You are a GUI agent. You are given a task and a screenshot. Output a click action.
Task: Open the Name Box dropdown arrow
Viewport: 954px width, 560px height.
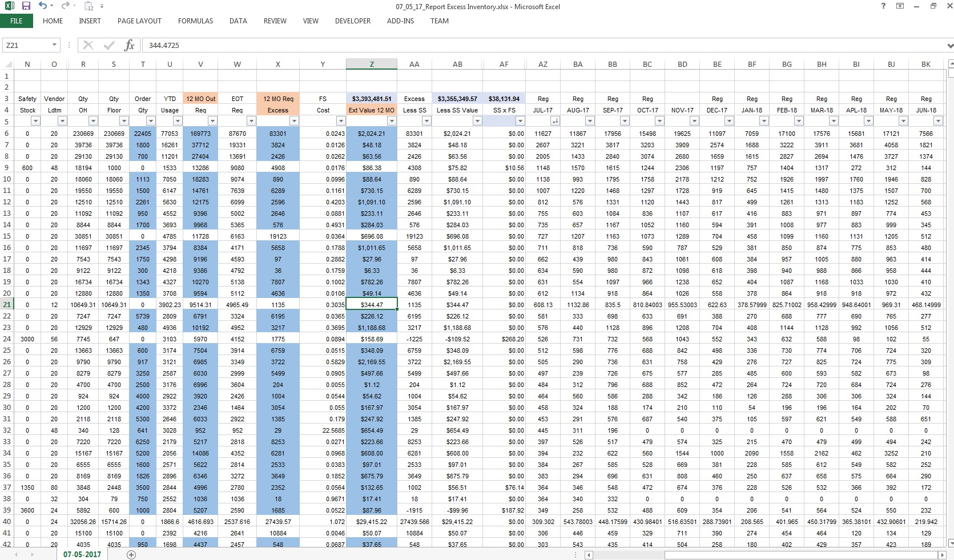click(55, 45)
